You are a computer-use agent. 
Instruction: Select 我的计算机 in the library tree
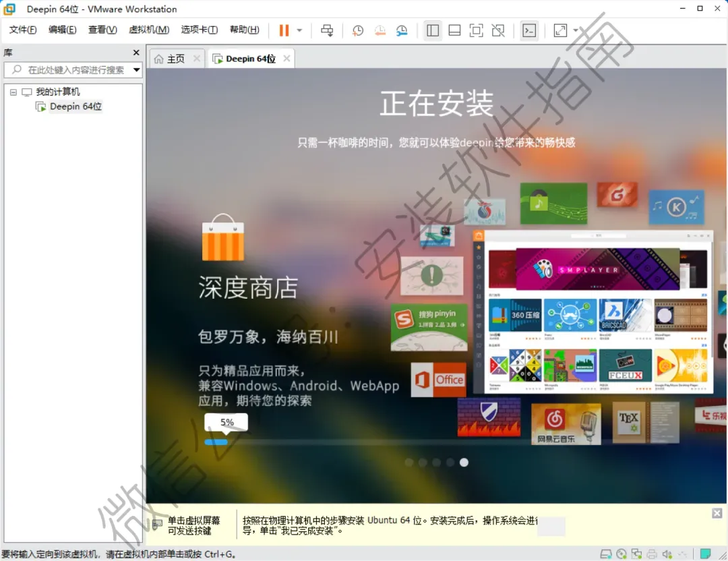pyautogui.click(x=57, y=92)
